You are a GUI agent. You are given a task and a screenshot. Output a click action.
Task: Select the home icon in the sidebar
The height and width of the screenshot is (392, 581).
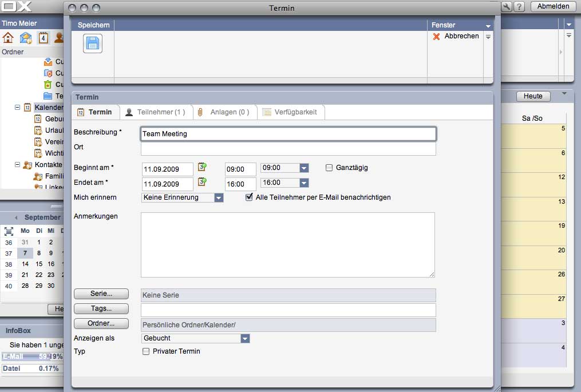(7, 38)
